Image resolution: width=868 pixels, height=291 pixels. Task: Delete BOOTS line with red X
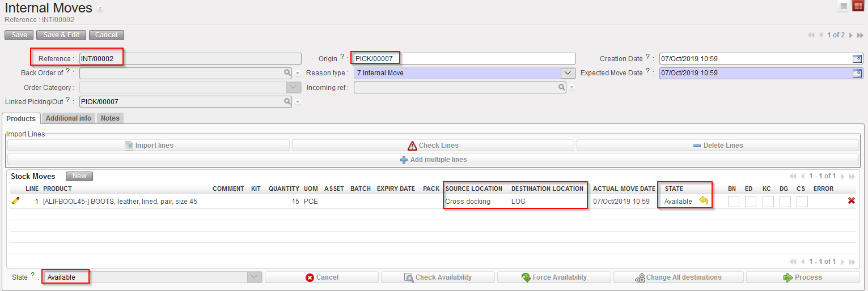tap(851, 201)
